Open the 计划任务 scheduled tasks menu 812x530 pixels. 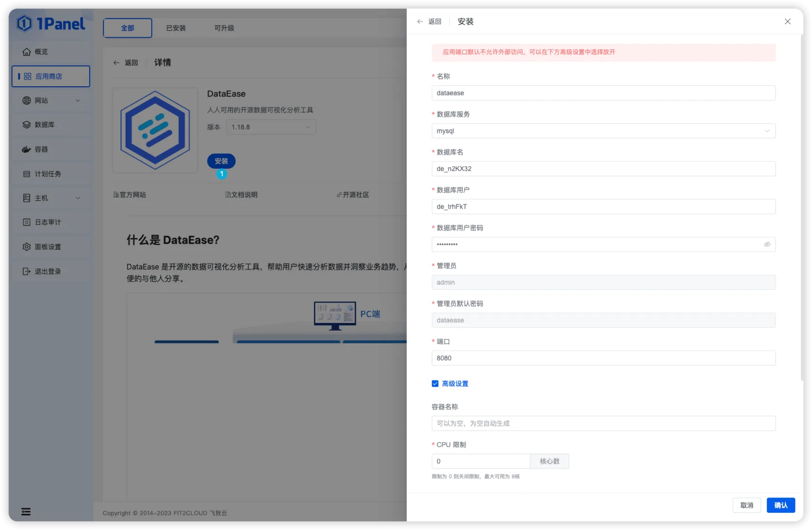pyautogui.click(x=51, y=174)
